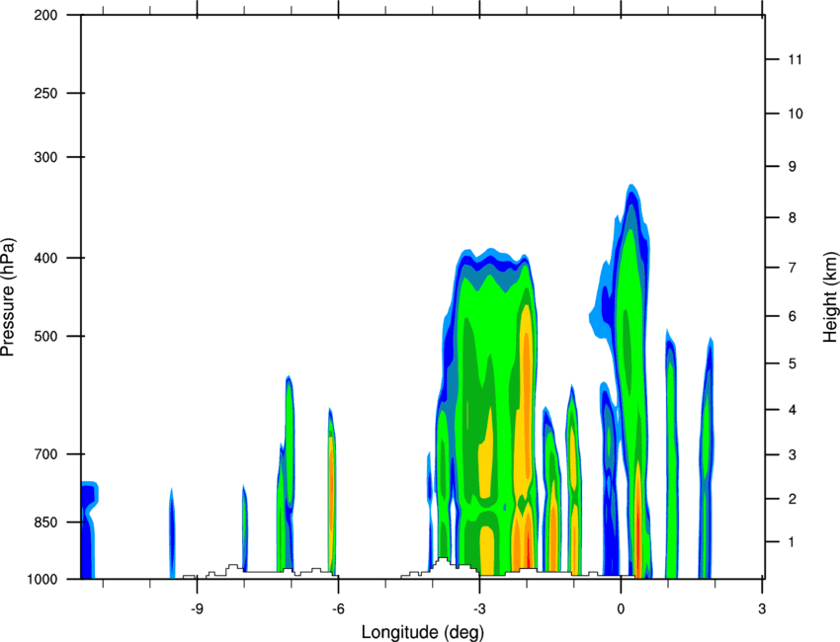Click the 0 longitude tick label
The height and width of the screenshot is (642, 840).
click(x=621, y=609)
